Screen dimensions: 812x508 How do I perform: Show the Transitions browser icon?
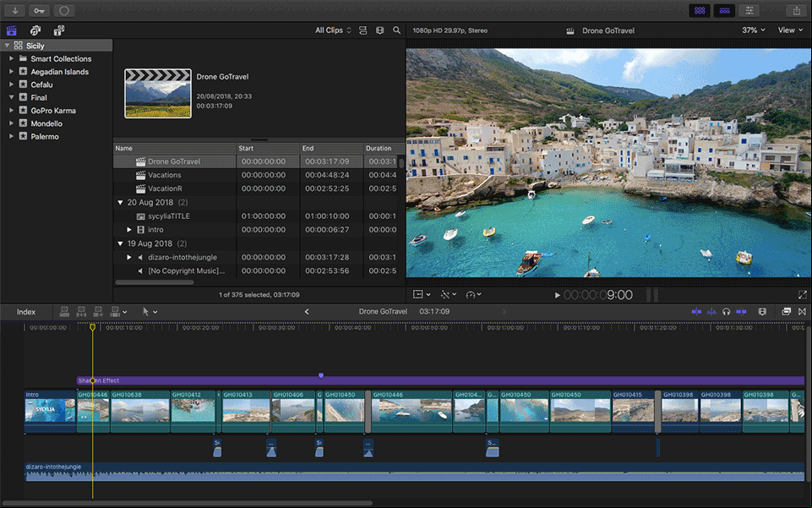[802, 312]
